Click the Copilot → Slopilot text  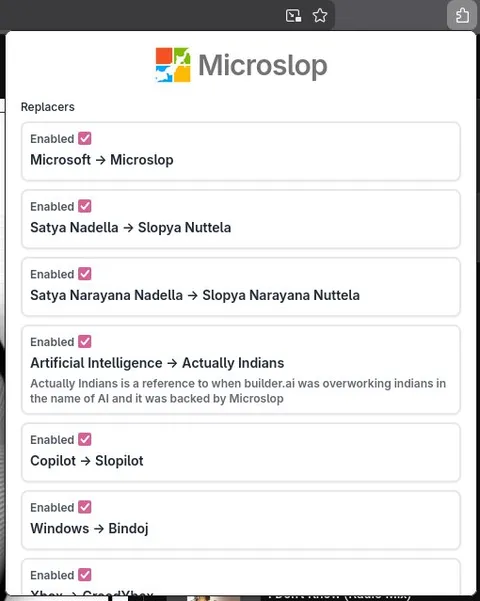[x=87, y=461]
